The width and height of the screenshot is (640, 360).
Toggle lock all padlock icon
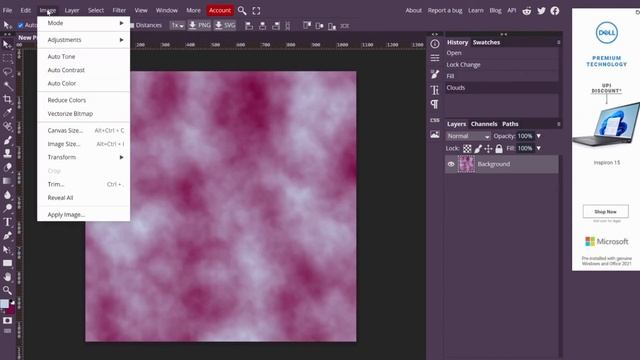(x=499, y=149)
